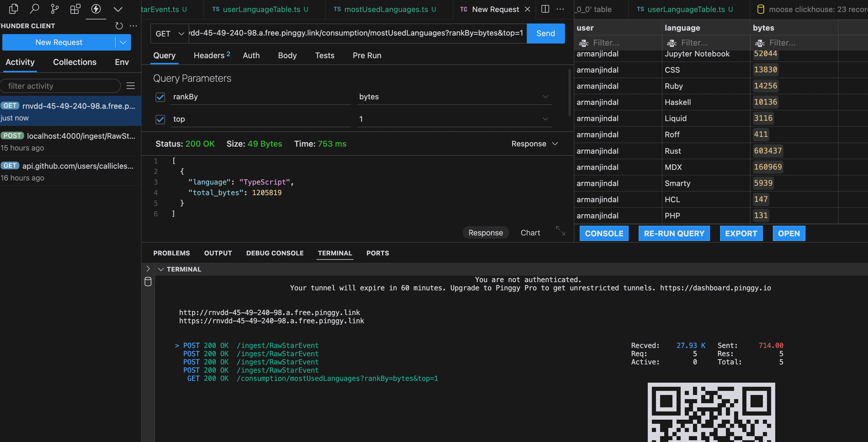Select the Response view pill
868x442 pixels.
pos(486,233)
